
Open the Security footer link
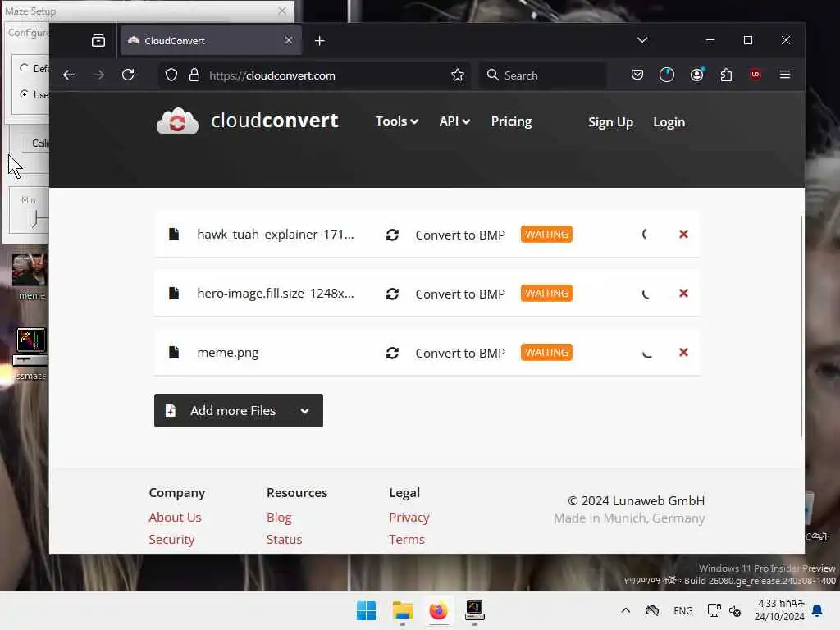click(171, 540)
